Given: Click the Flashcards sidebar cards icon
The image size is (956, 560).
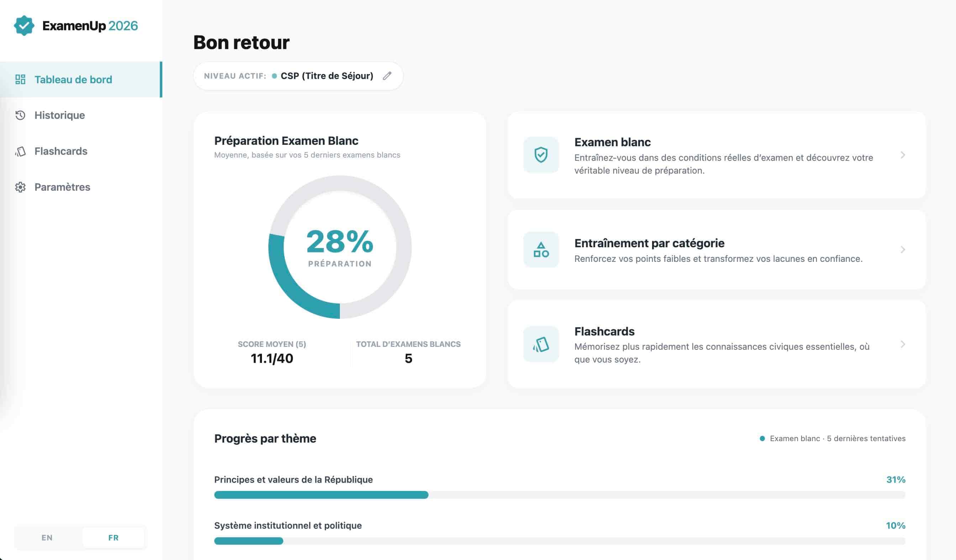Looking at the screenshot, I should click(x=20, y=151).
